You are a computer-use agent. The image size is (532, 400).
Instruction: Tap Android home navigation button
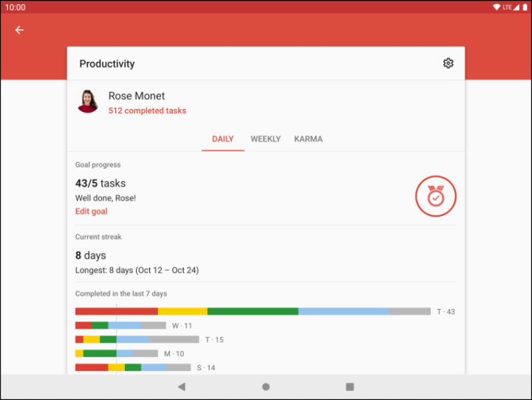pos(266,387)
